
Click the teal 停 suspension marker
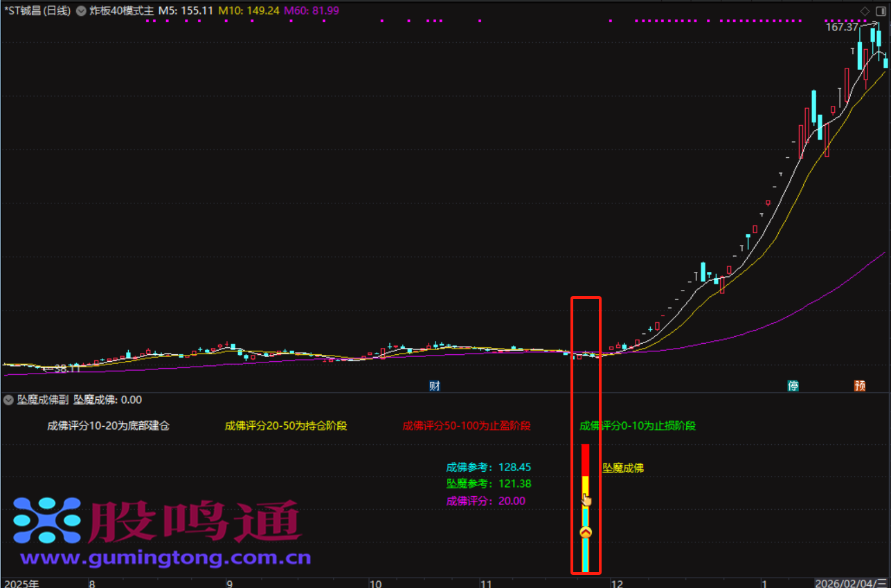tap(793, 386)
